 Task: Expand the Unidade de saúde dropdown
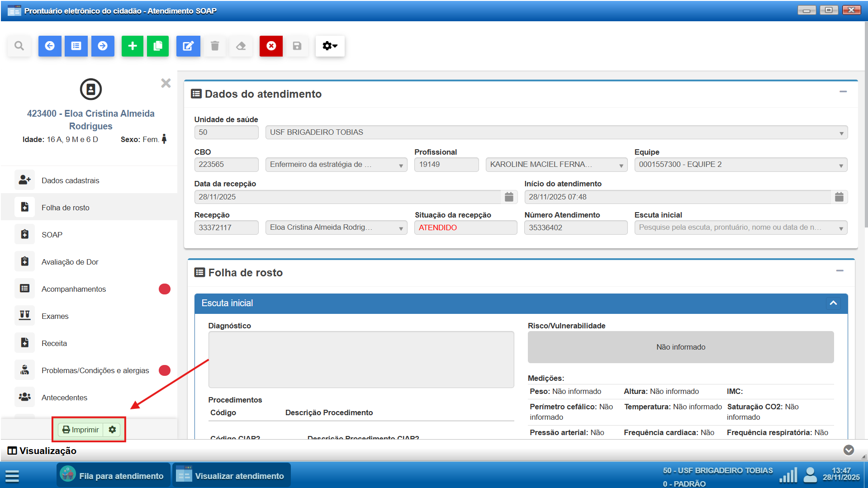click(841, 133)
